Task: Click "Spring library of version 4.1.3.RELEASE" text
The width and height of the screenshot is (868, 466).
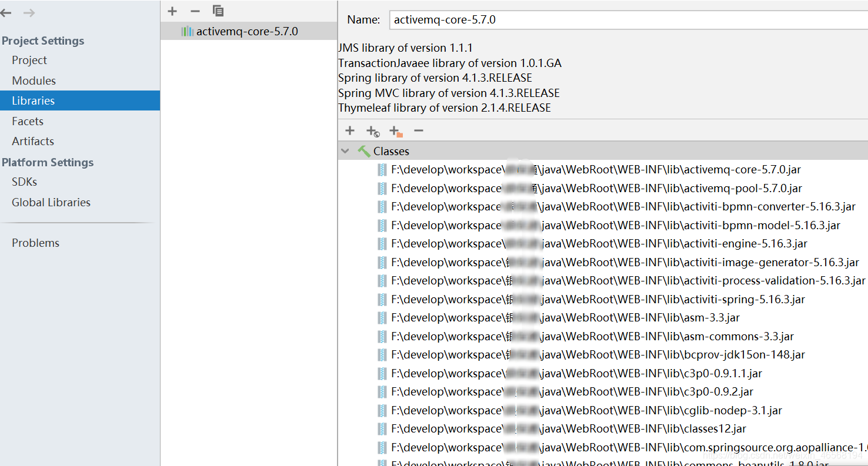Action: coord(435,78)
